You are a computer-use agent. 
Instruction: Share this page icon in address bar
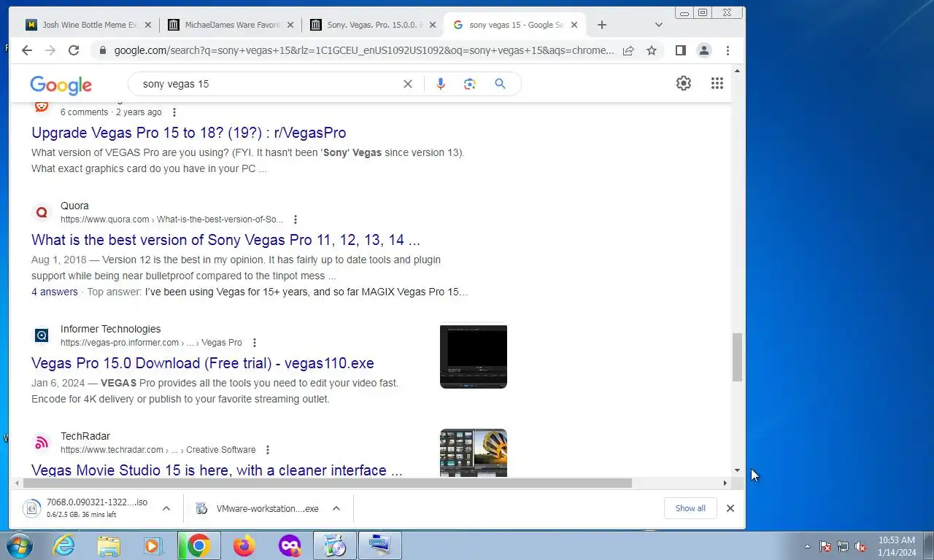628,50
